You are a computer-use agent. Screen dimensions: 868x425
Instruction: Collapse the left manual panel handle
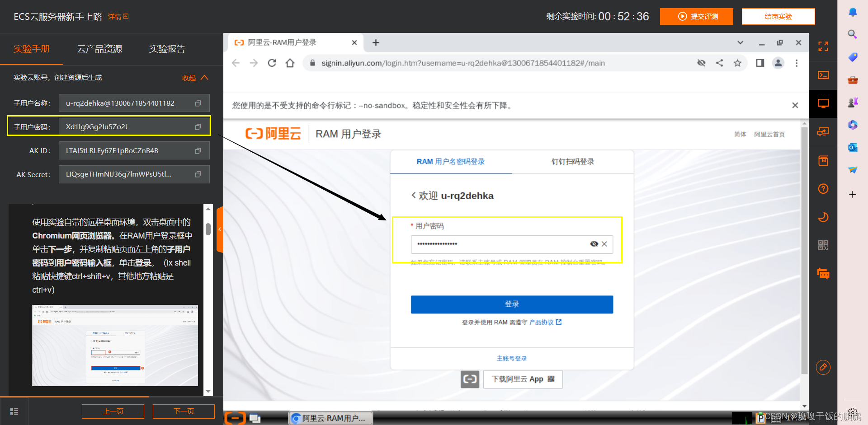220,229
